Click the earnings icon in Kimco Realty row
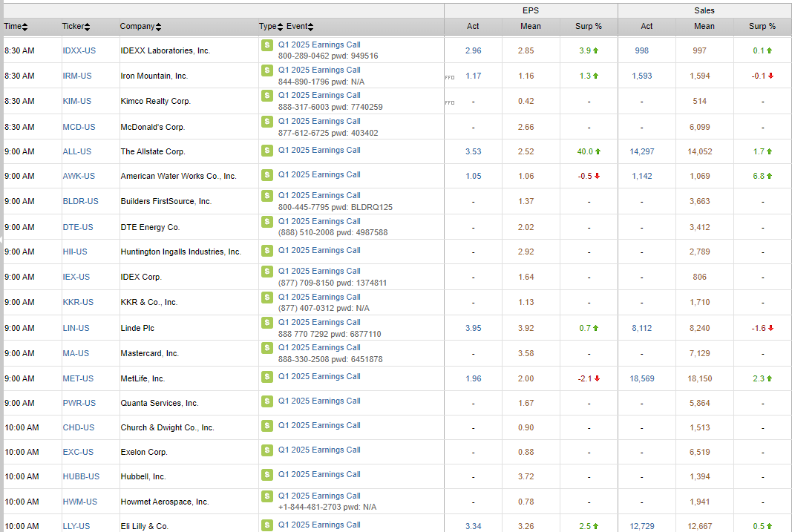The height and width of the screenshot is (532, 792). coord(267,96)
